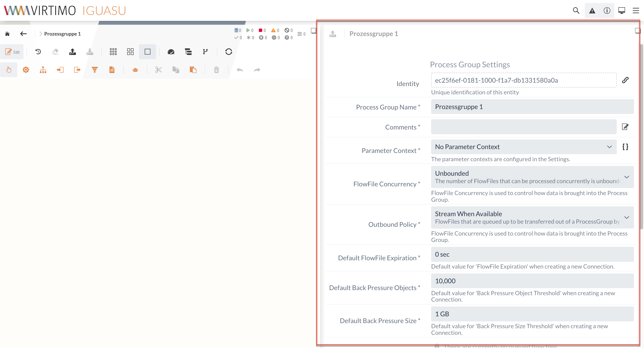Add a funnel element
The image size is (644, 348).
[x=94, y=70]
